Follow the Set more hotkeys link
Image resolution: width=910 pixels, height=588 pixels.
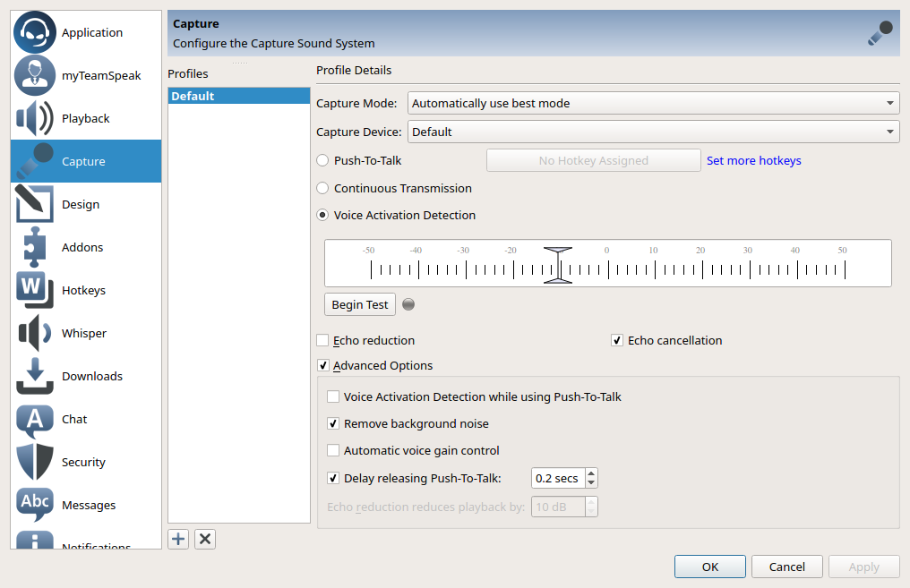[753, 161]
